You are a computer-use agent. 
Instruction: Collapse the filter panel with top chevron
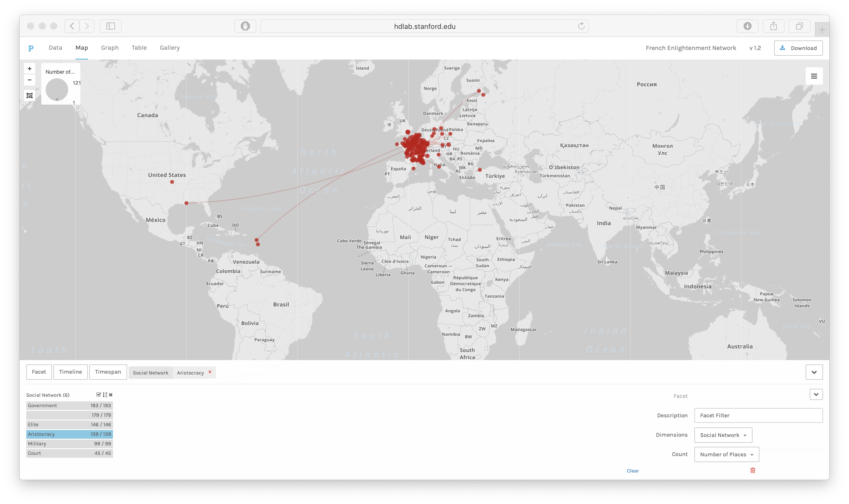(x=814, y=372)
